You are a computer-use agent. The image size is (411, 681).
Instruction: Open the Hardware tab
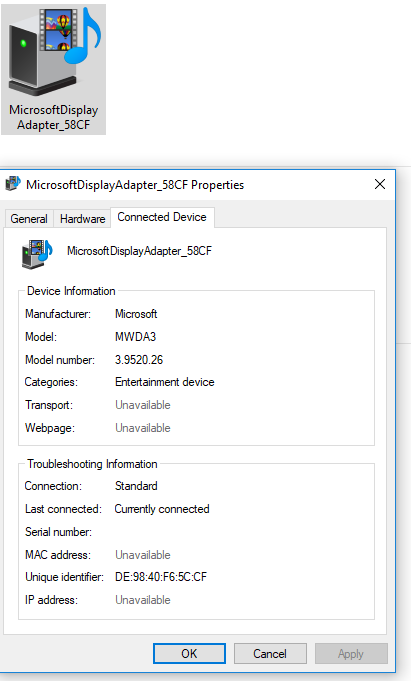[x=83, y=218]
